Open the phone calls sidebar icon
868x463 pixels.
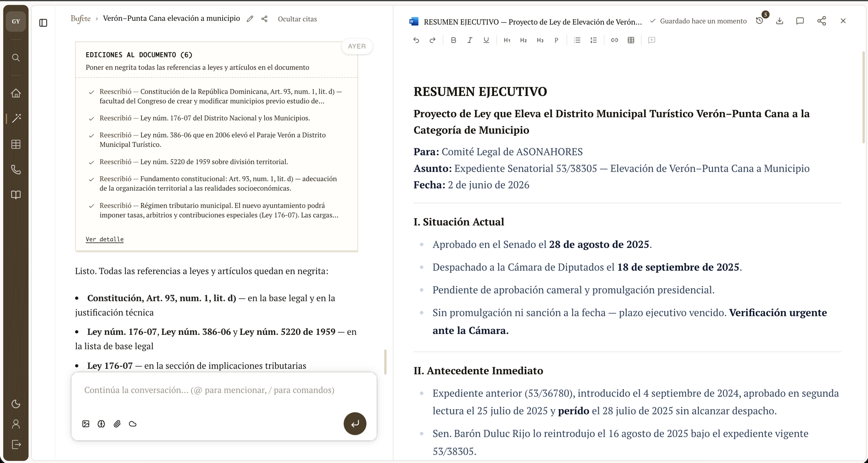[16, 169]
